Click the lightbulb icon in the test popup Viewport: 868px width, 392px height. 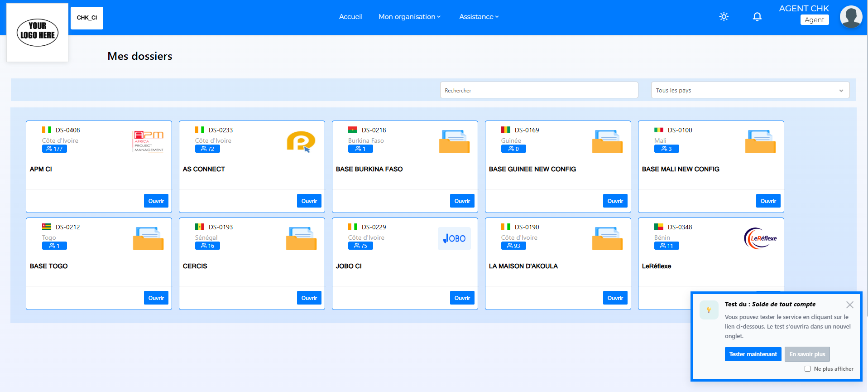pyautogui.click(x=709, y=310)
